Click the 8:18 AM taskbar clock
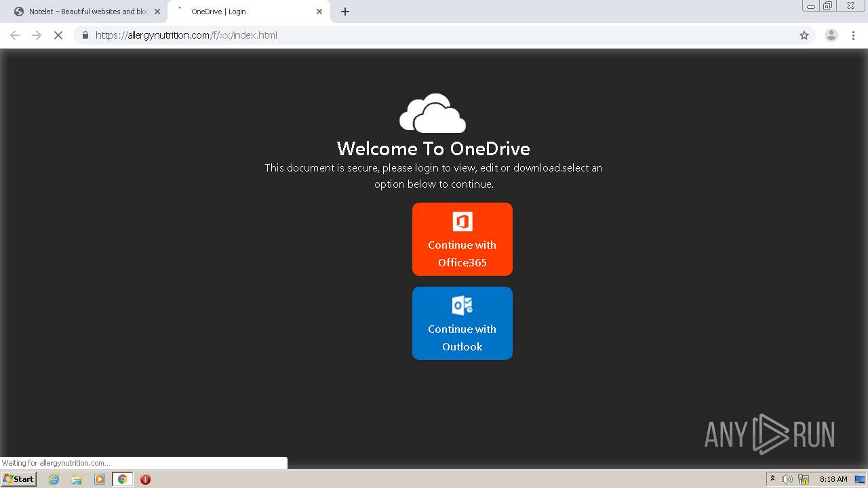Screen dimensions: 868x488 pyautogui.click(x=833, y=479)
